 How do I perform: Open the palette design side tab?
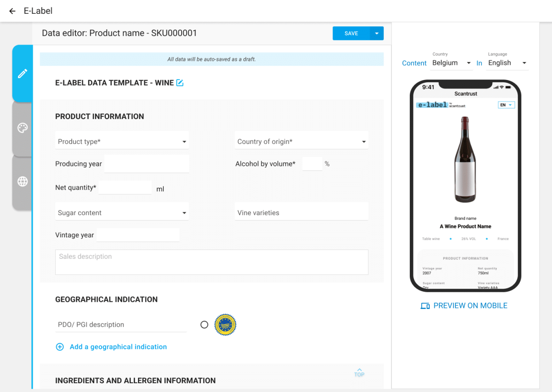(x=23, y=128)
